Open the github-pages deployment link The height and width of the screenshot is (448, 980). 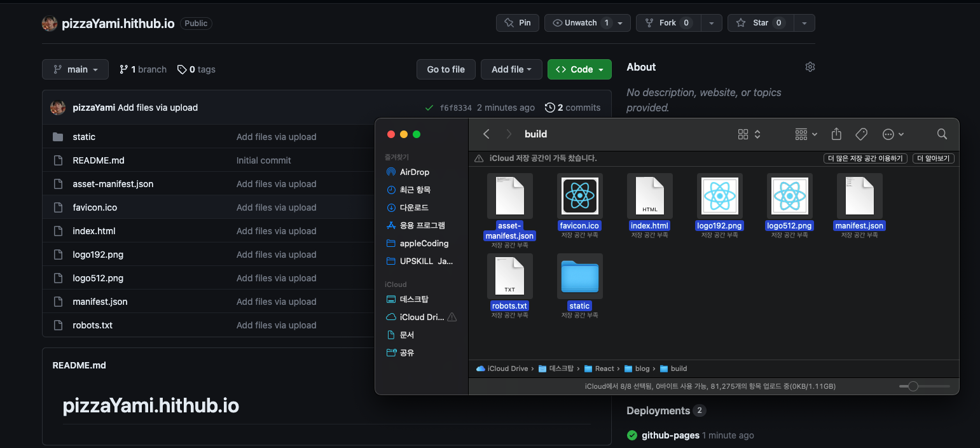click(670, 435)
